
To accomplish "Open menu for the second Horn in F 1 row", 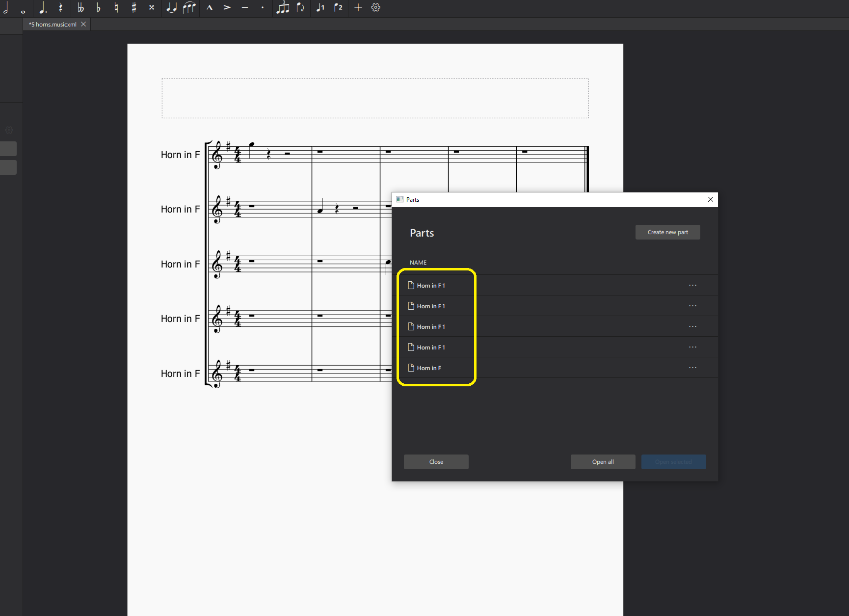I will (x=693, y=306).
